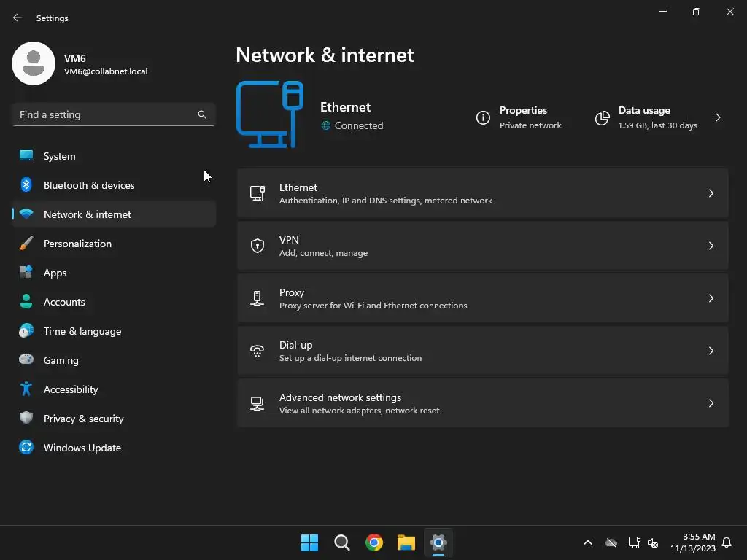Click the Bluetooth & devices icon
Image resolution: width=747 pixels, height=560 pixels.
26,185
